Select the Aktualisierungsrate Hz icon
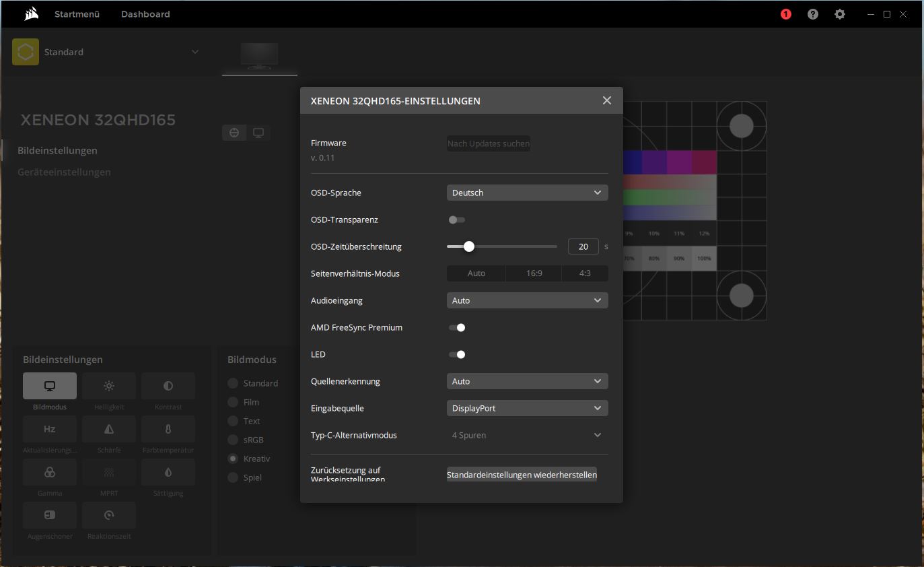 [50, 429]
